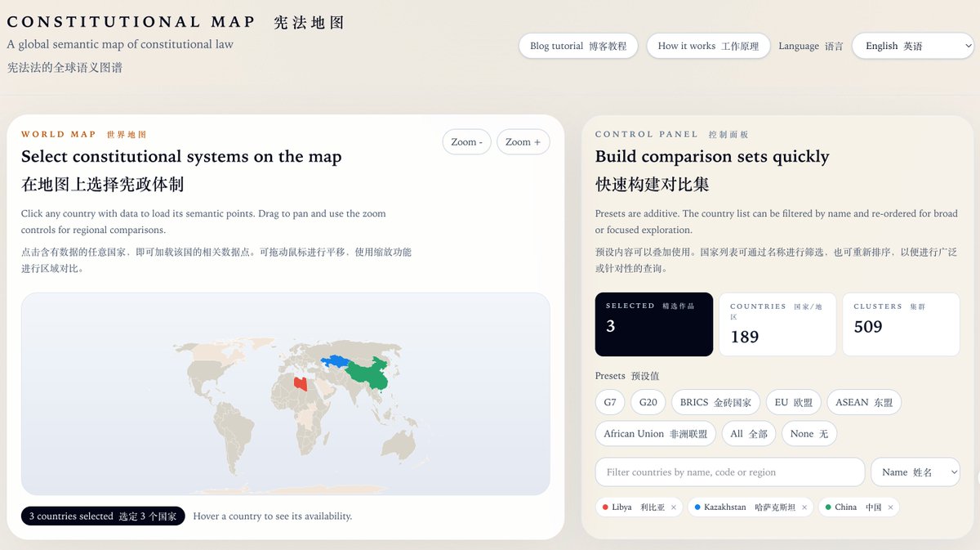Click the Zoom + button

(523, 141)
